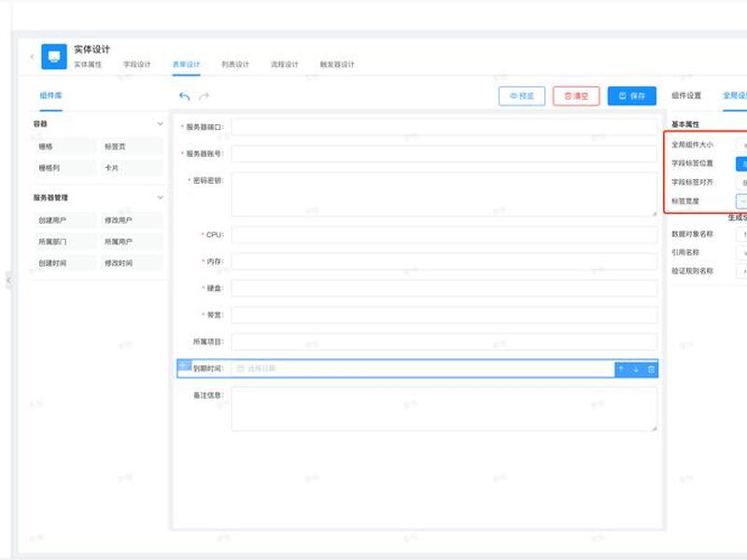Switch to the 组件设置 tab
This screenshot has height=560, width=747.
pyautogui.click(x=686, y=95)
